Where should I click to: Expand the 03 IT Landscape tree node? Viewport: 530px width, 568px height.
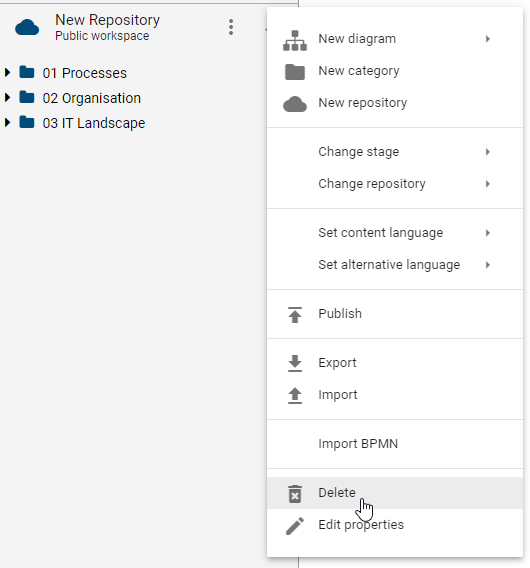coord(7,122)
